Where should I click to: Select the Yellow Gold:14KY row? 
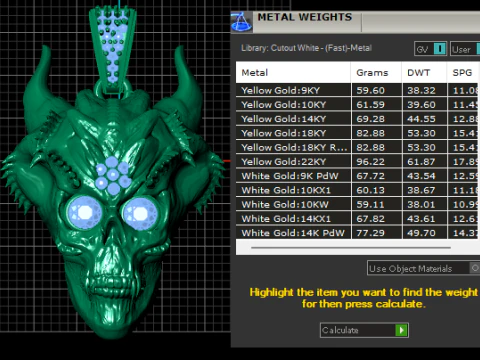point(358,119)
